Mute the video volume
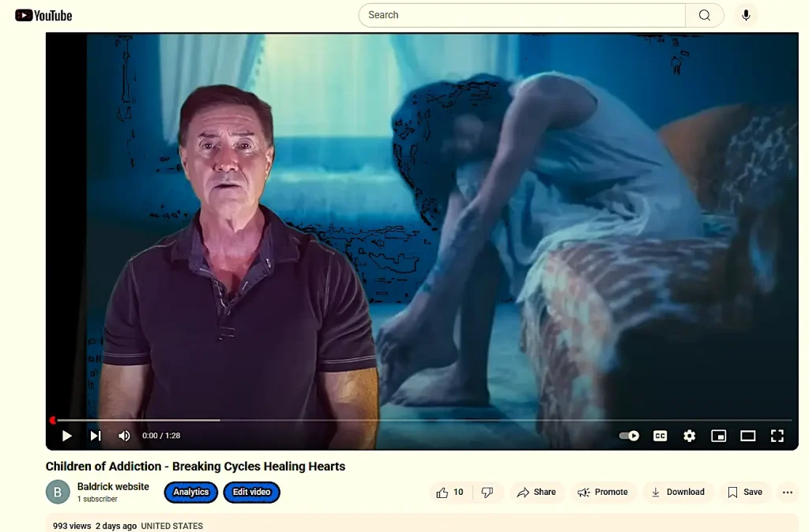Viewport: 809px width, 532px height. (124, 436)
